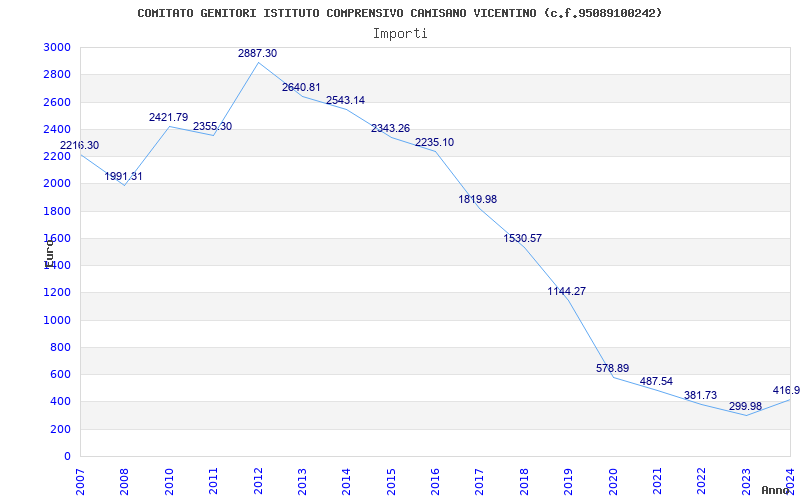800x500 pixels.
Task: Click the 1144.27 data label
Action: click(x=566, y=291)
